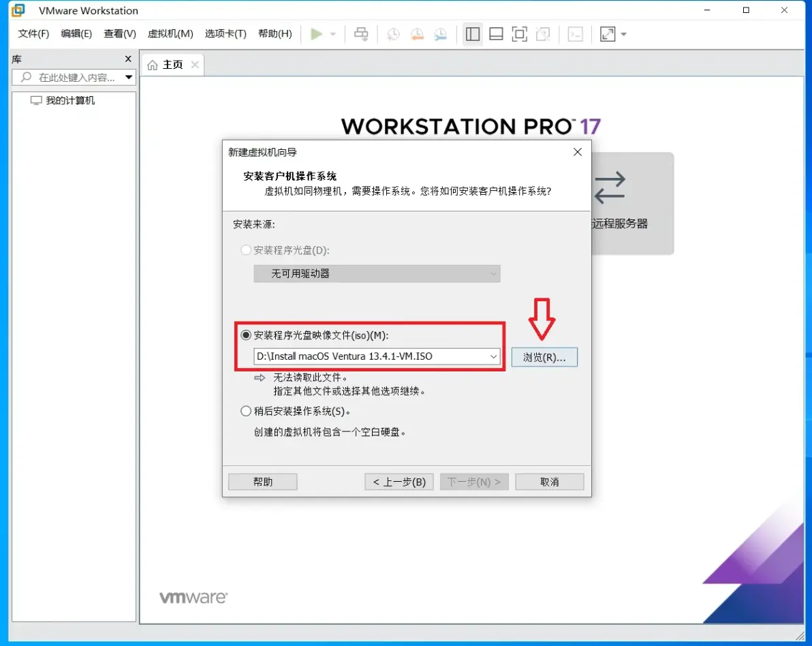Select the 稍后安装操作系统(S) radio button
812x646 pixels.
coord(246,412)
